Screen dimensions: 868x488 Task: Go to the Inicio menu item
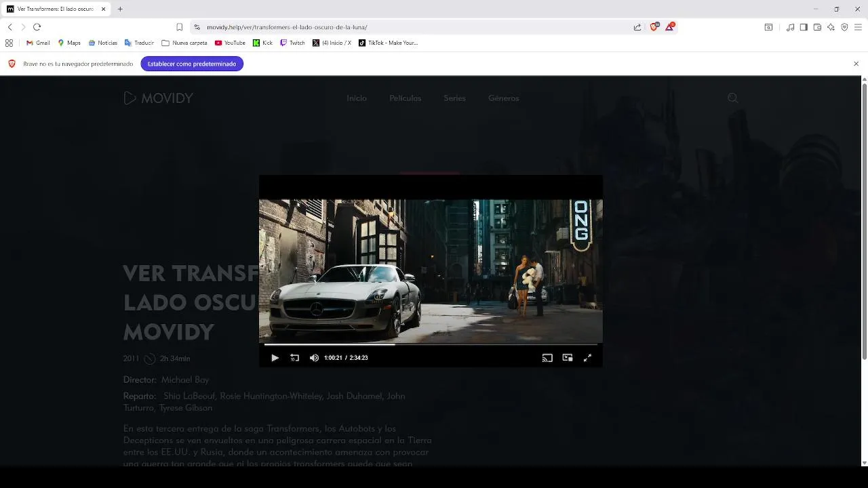click(x=357, y=98)
